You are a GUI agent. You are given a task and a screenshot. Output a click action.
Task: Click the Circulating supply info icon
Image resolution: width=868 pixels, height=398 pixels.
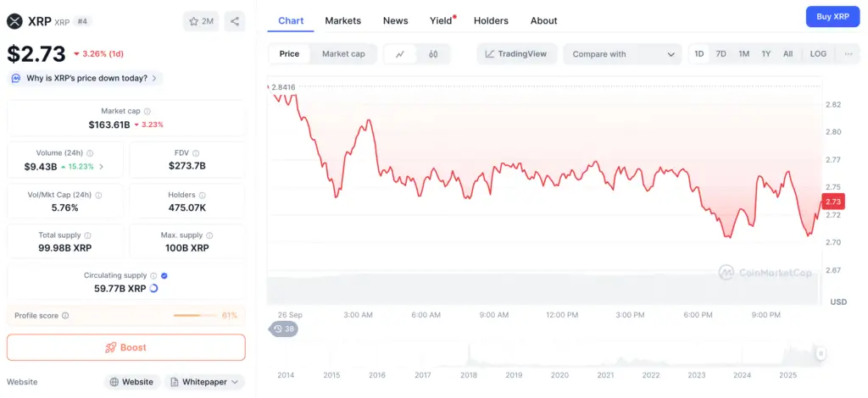tap(153, 275)
